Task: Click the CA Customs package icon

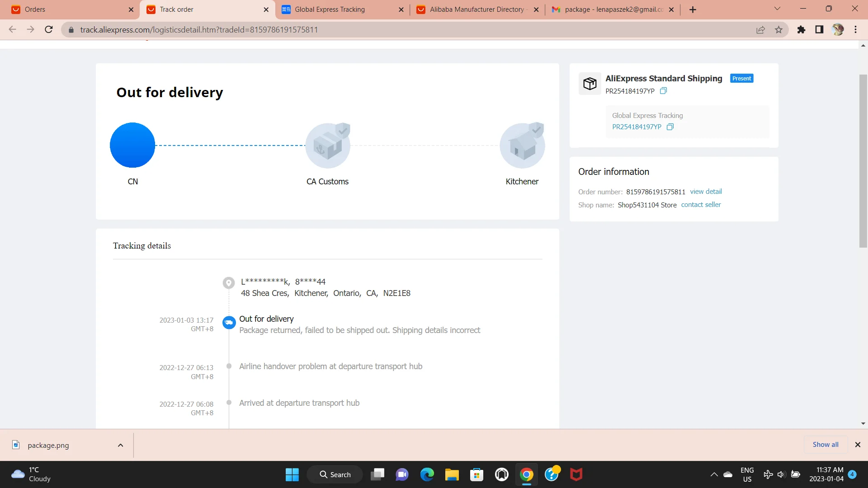Action: tap(328, 145)
